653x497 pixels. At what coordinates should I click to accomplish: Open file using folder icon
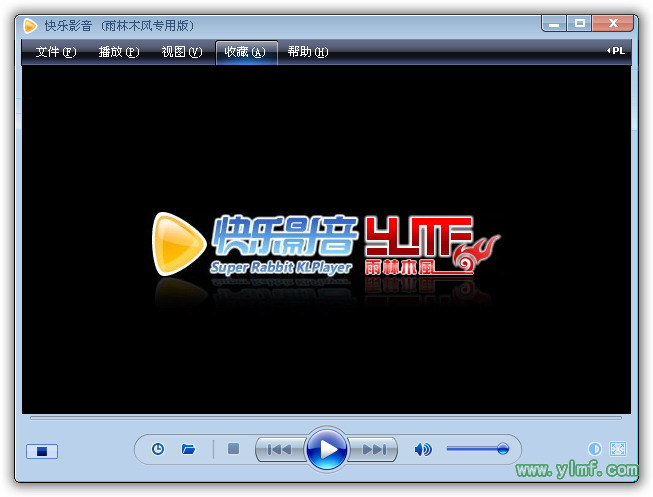(188, 449)
